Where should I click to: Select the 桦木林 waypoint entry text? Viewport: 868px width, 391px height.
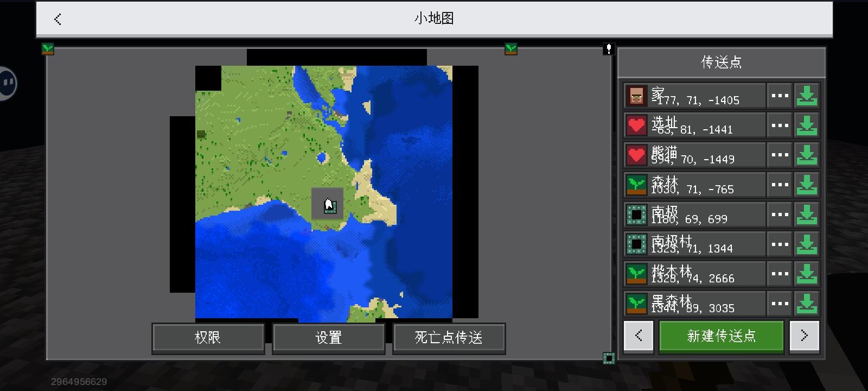[x=693, y=274]
